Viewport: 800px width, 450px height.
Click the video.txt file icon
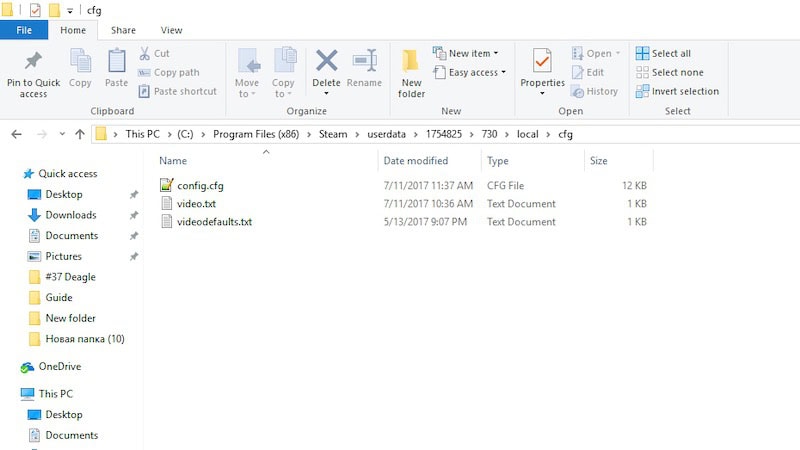[x=166, y=203]
